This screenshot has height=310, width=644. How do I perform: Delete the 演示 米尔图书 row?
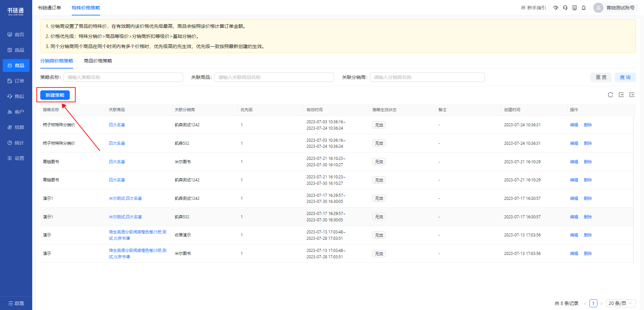588,254
